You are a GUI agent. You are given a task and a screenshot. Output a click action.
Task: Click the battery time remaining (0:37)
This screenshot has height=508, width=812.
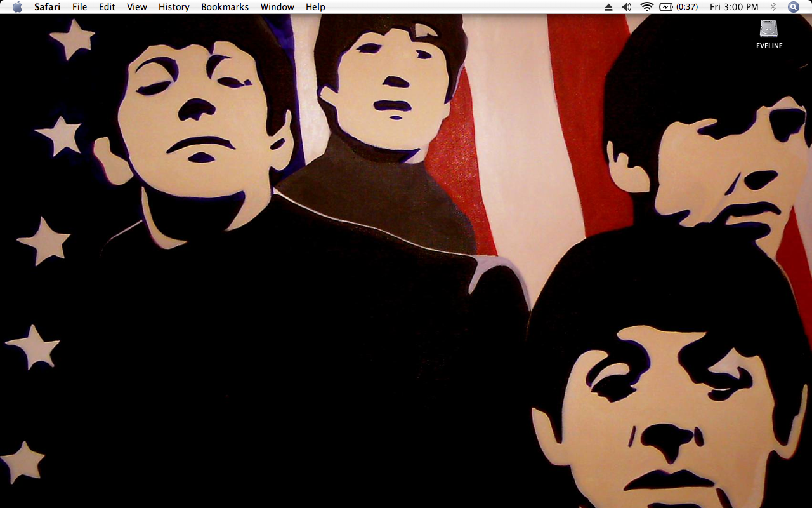pyautogui.click(x=687, y=7)
